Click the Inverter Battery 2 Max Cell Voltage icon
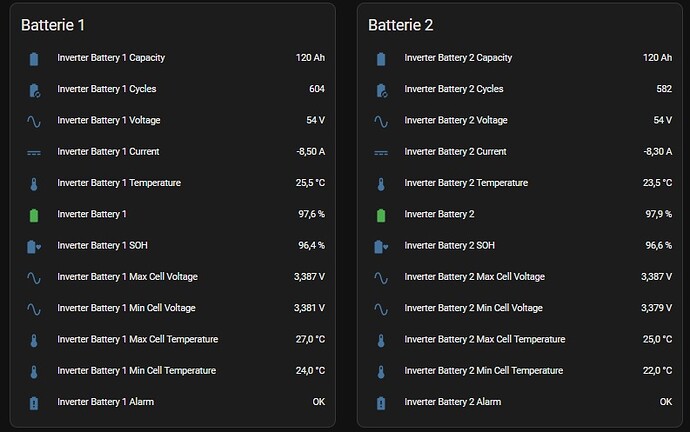The height and width of the screenshot is (432, 690). [x=381, y=278]
